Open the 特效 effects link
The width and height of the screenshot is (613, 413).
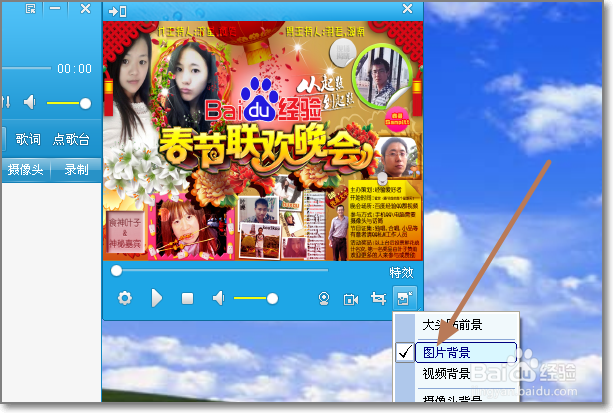click(x=401, y=273)
